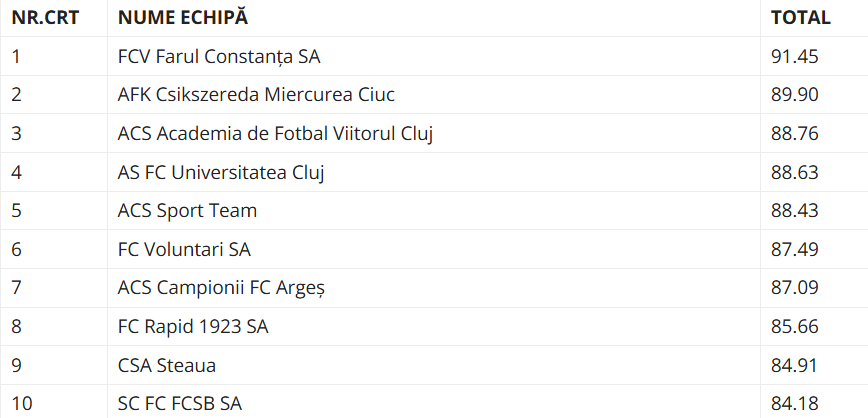
Task: Select the 88.76 total cell
Action: click(x=795, y=133)
